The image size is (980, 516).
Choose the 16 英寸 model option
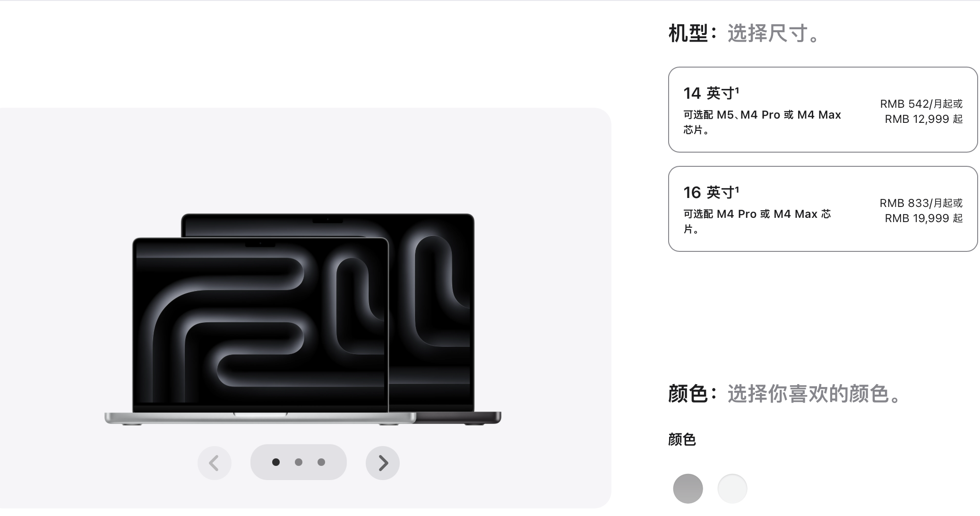point(823,209)
